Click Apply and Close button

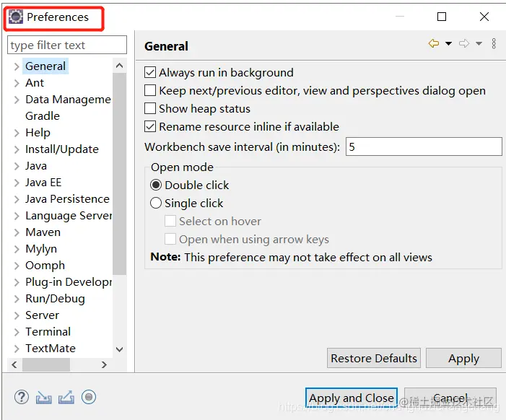click(x=352, y=398)
